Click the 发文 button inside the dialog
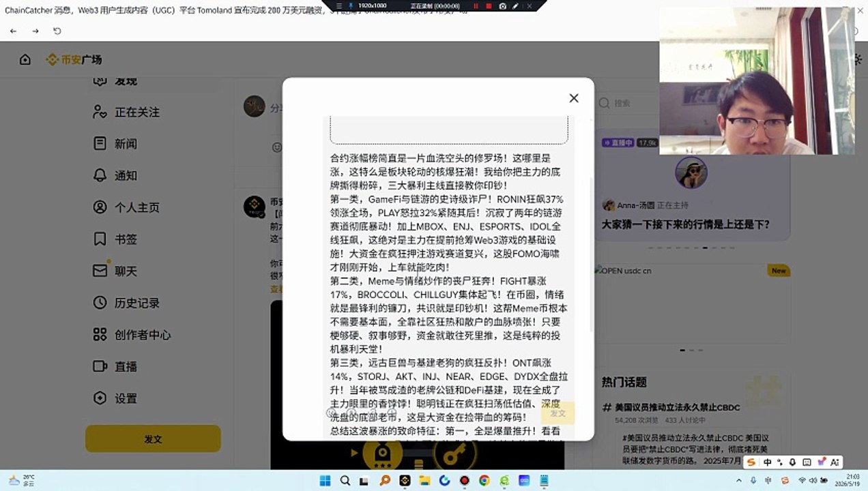The width and height of the screenshot is (868, 491). point(558,413)
